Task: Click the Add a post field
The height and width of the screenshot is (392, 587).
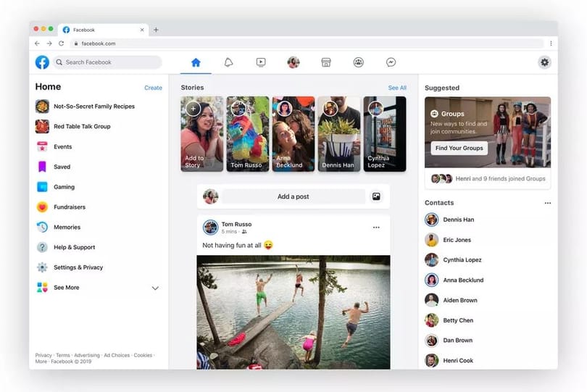Action: (x=293, y=196)
